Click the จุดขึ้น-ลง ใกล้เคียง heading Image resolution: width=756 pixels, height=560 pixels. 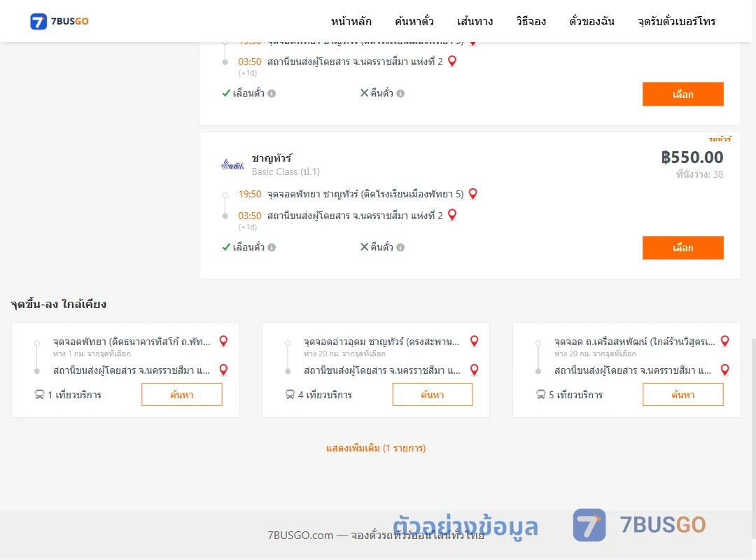coord(59,304)
